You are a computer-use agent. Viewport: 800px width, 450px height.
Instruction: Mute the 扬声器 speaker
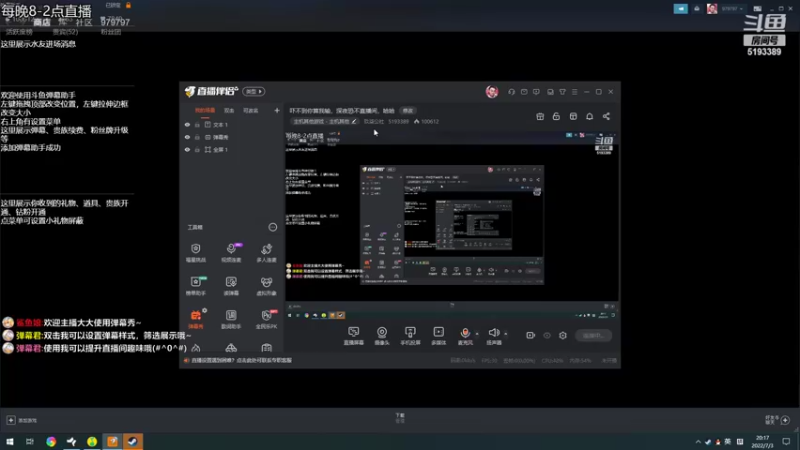coord(493,336)
